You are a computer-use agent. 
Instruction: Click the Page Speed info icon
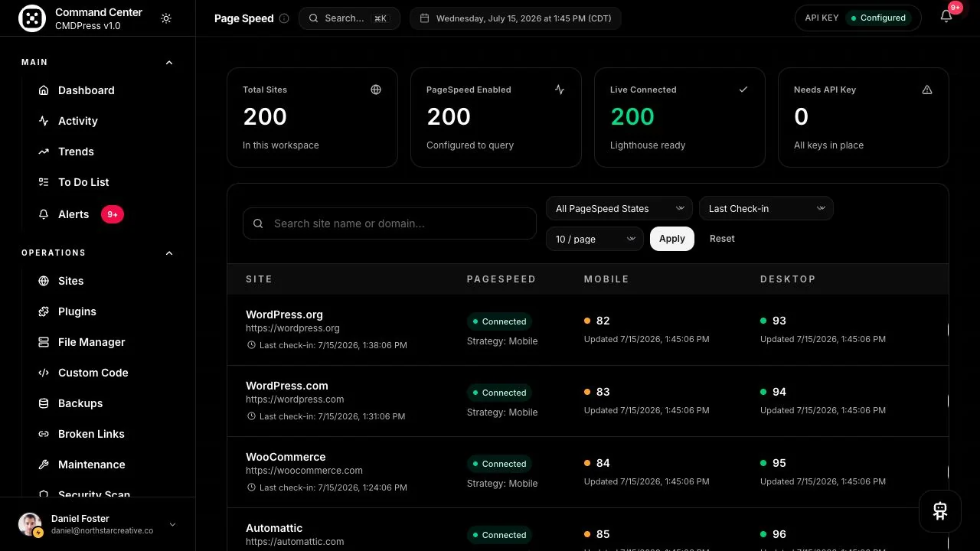pyautogui.click(x=284, y=18)
